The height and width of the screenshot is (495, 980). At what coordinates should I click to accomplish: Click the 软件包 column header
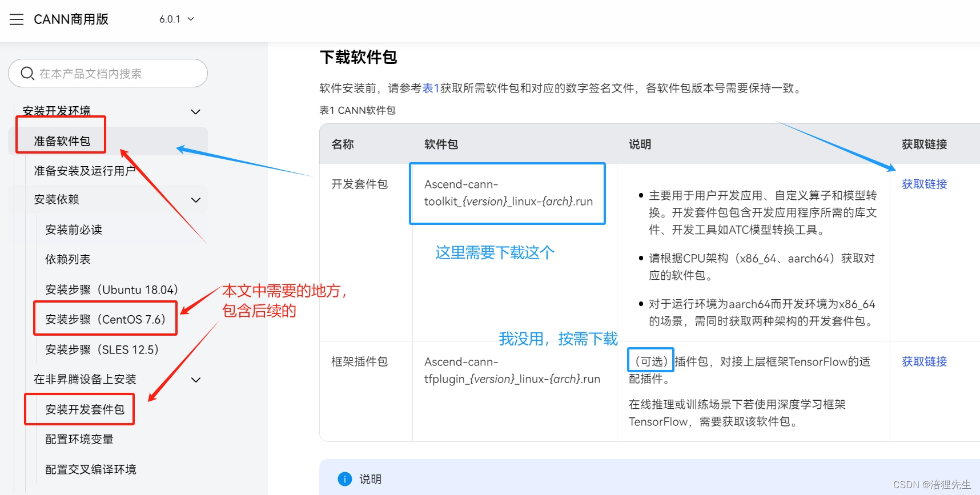[441, 144]
